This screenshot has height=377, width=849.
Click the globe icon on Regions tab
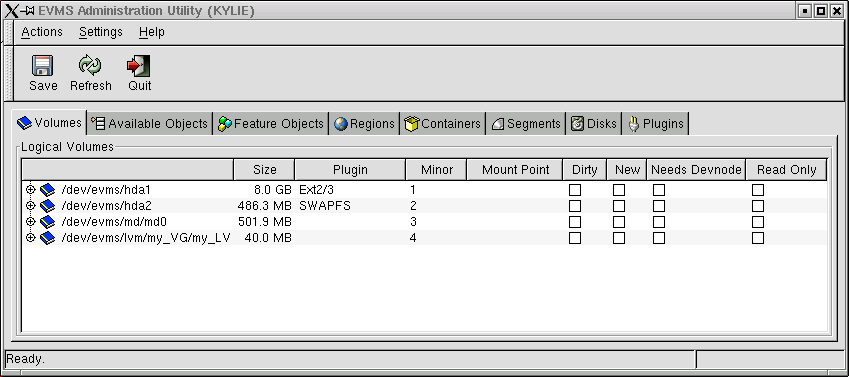pyautogui.click(x=341, y=124)
